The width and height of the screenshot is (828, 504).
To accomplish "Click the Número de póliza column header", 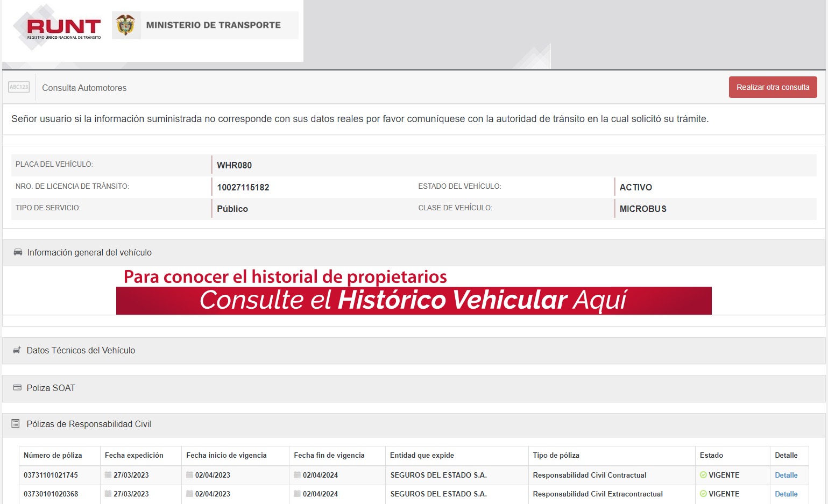I will point(53,456).
